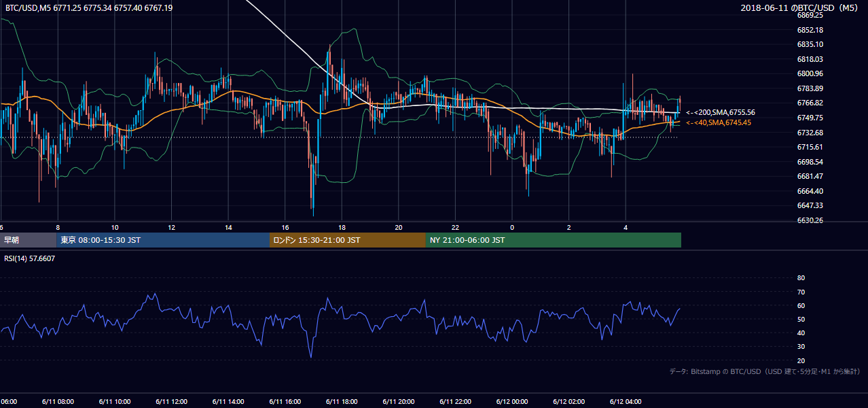This screenshot has height=408, width=868.
Task: Click hour label 10 under price chart
Action: coord(115,227)
